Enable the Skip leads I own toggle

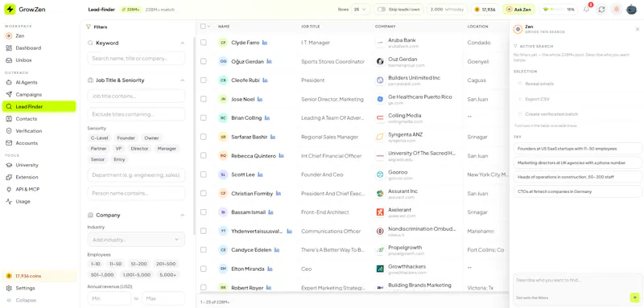[382, 10]
